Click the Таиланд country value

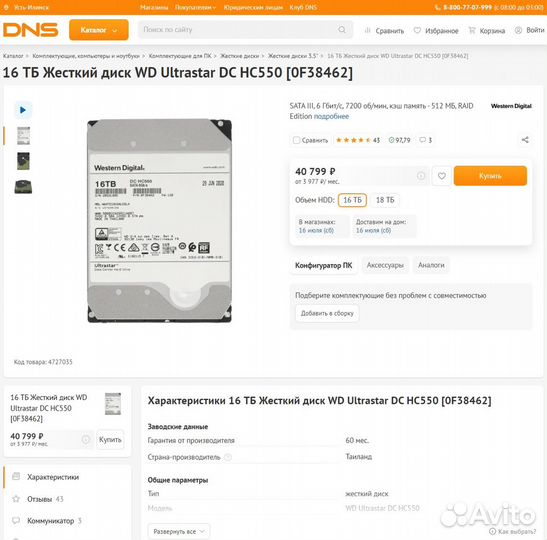coord(359,457)
